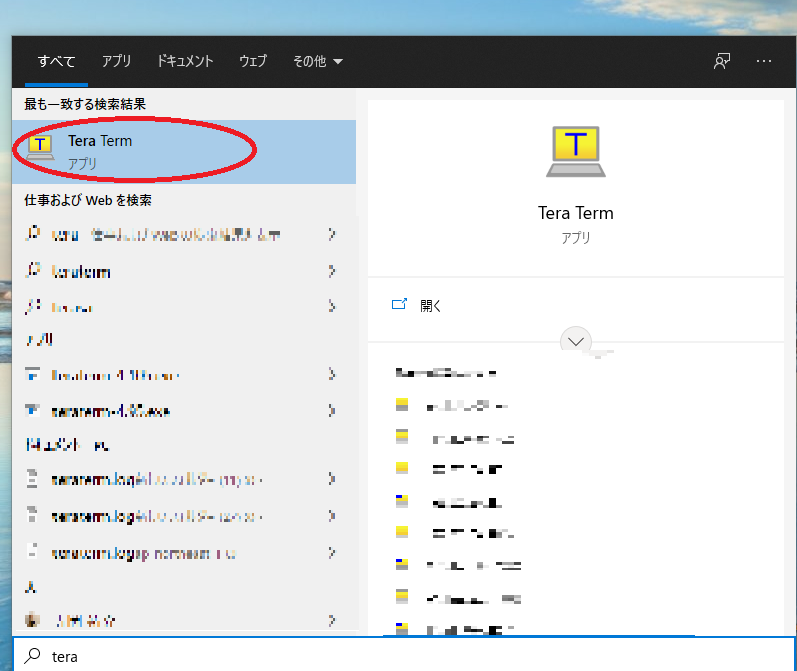Click the magnifier icon in the search box

click(x=33, y=656)
